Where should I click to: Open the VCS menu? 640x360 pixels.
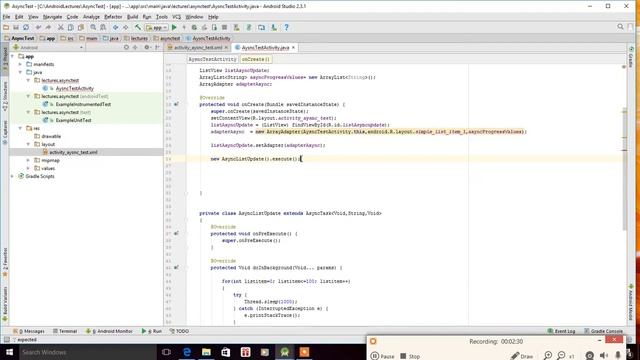tap(176, 17)
